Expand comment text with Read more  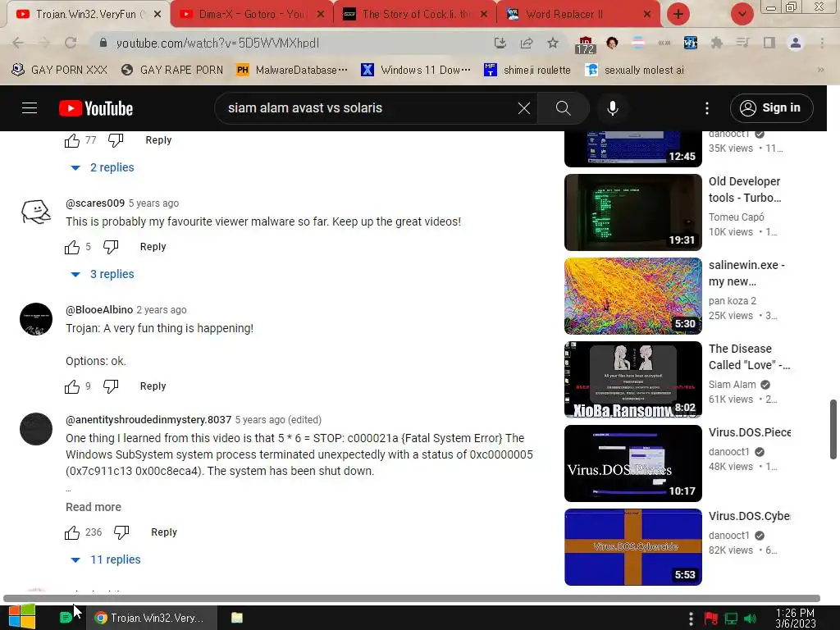point(94,507)
